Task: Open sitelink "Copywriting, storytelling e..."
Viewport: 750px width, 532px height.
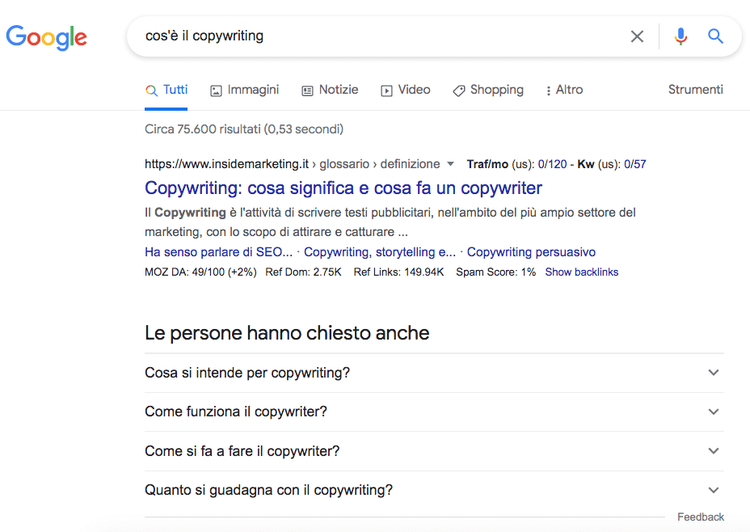Action: (x=380, y=252)
